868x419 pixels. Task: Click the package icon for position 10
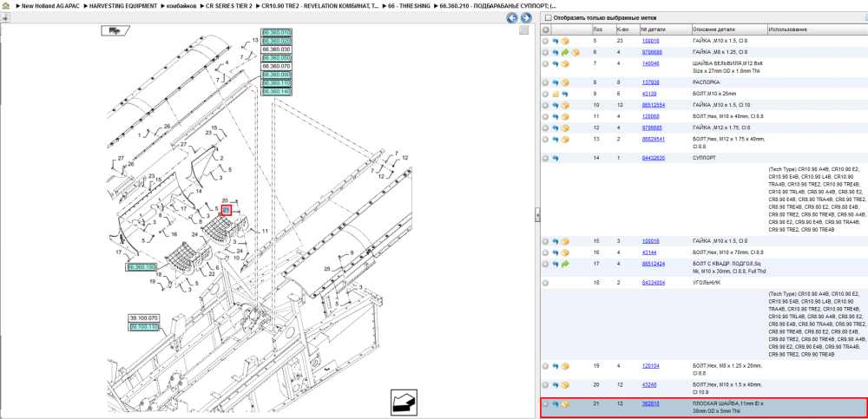coord(565,105)
